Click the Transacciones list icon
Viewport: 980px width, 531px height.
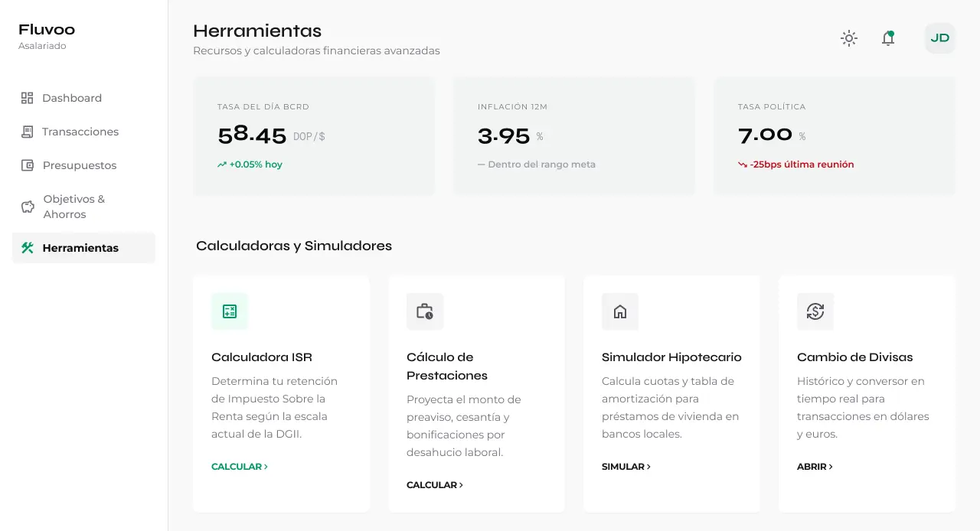coord(28,132)
